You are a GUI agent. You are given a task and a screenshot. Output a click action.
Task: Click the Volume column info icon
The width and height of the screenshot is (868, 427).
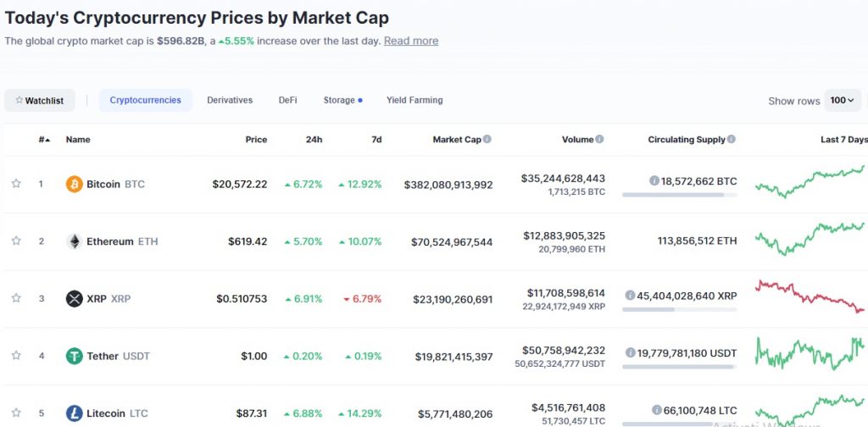[x=599, y=139]
